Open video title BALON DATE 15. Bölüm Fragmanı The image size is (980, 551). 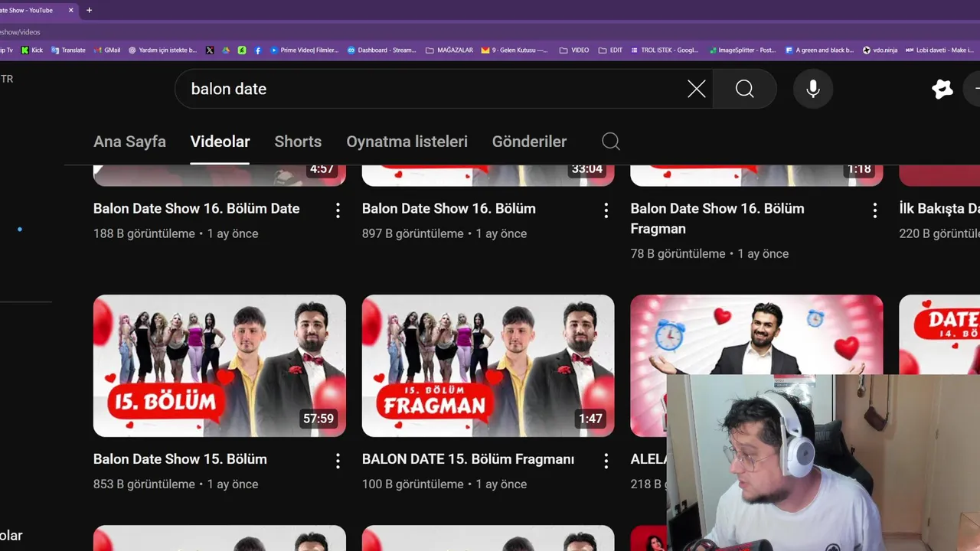coord(468,459)
